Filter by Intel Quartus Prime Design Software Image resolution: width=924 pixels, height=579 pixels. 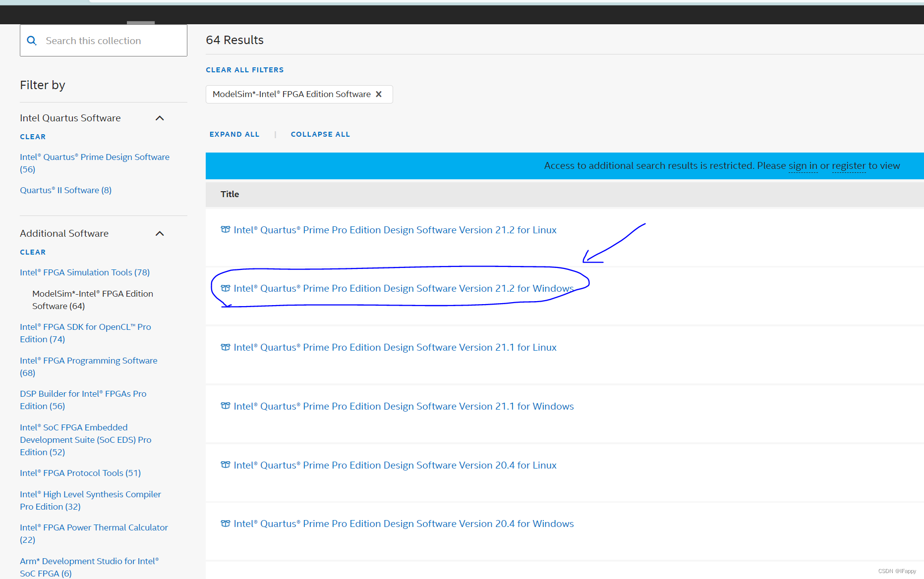point(95,163)
